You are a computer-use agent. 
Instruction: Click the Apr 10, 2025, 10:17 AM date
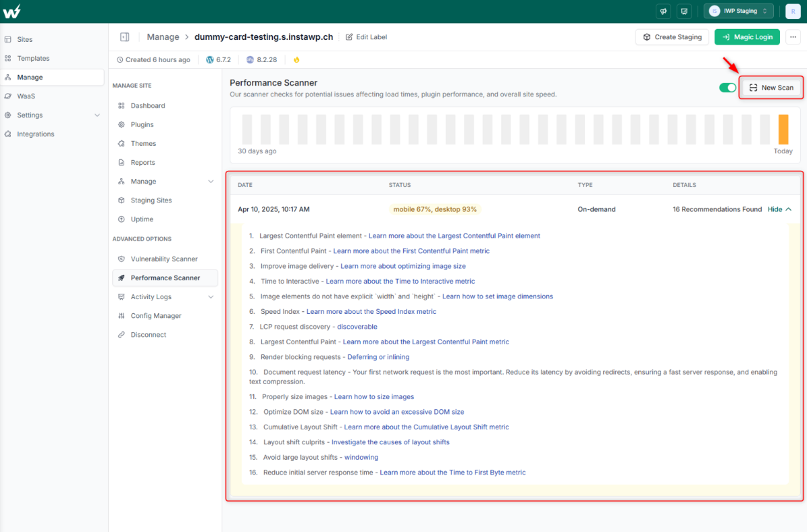point(274,209)
